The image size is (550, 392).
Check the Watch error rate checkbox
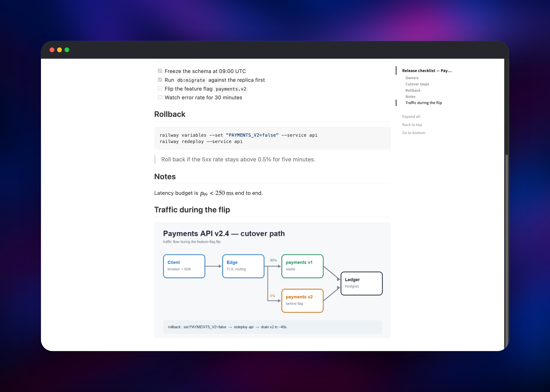(x=160, y=97)
